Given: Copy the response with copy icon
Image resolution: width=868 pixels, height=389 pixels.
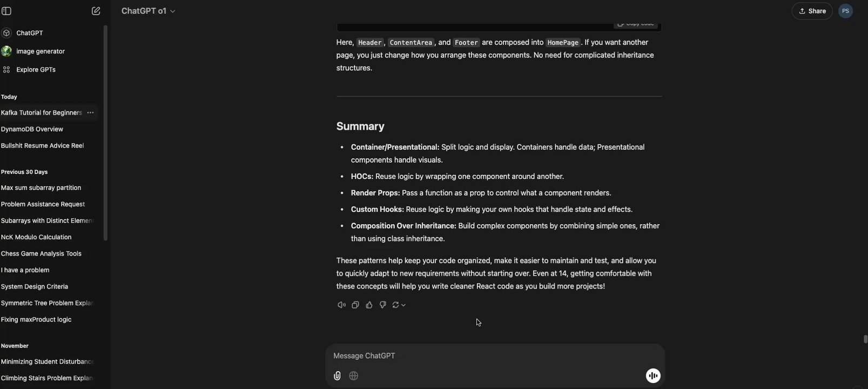Looking at the screenshot, I should [x=355, y=305].
